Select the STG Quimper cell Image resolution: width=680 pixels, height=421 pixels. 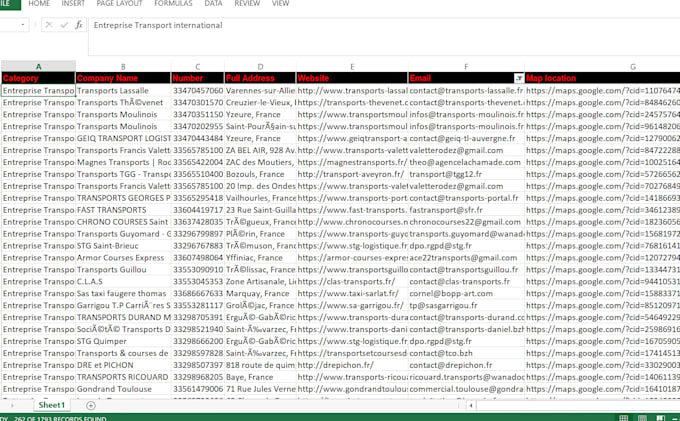(x=123, y=341)
